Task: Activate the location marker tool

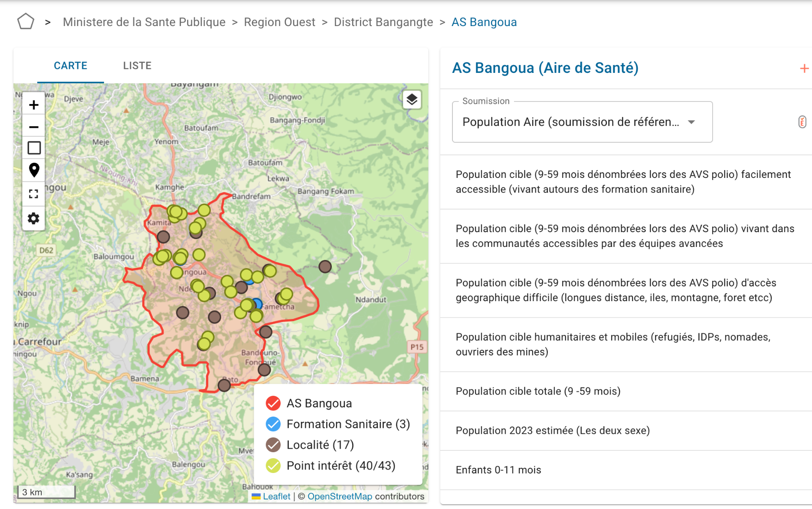Action: point(34,170)
